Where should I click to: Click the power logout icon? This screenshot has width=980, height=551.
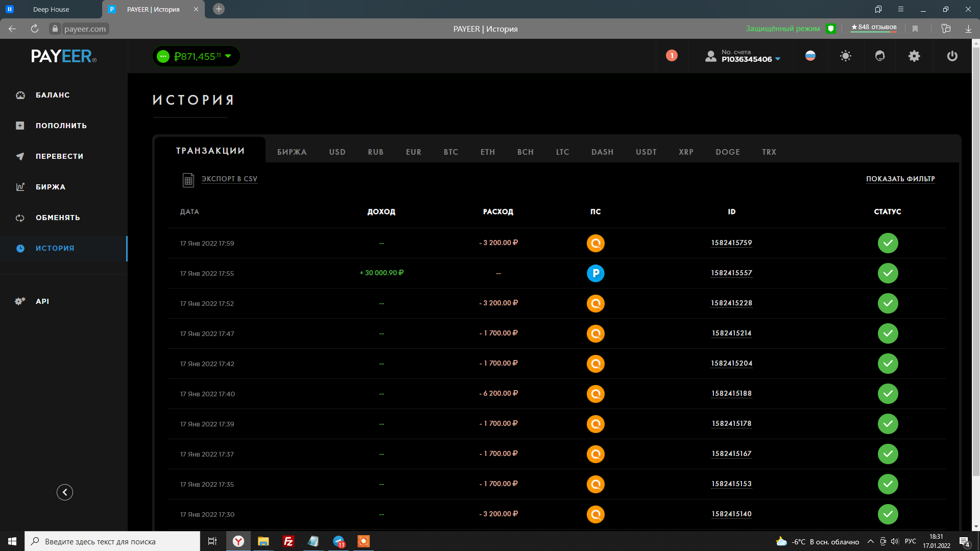[952, 56]
